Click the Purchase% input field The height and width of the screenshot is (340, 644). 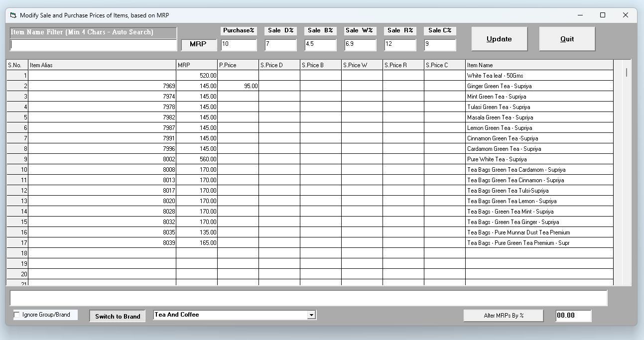[239, 45]
